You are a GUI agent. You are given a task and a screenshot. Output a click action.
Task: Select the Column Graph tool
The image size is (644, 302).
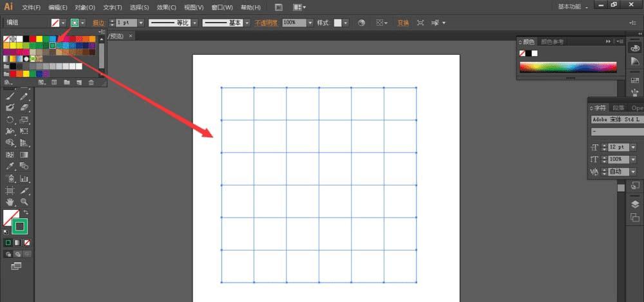[x=24, y=179]
